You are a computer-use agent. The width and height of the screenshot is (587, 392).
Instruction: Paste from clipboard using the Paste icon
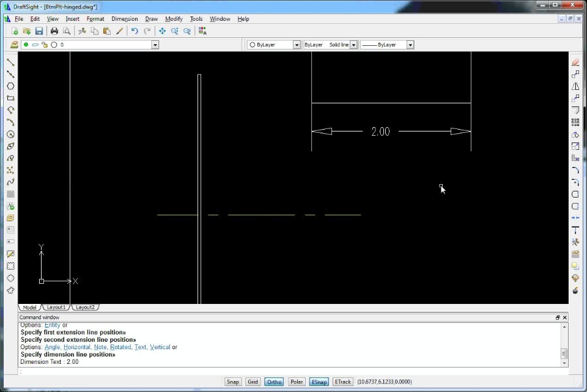click(x=106, y=31)
